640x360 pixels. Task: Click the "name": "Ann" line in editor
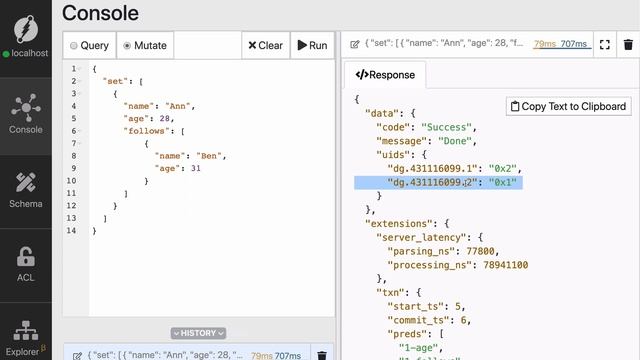pos(159,106)
